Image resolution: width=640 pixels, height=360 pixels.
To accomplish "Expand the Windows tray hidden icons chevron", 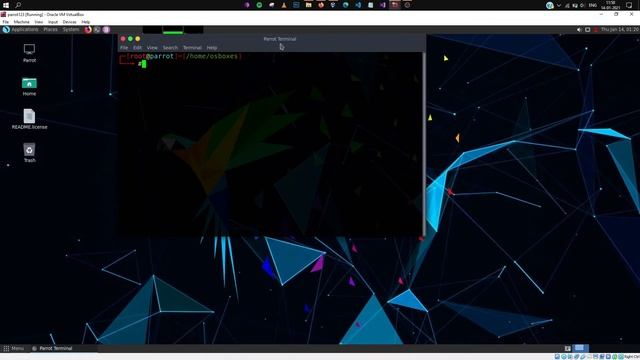I will click(x=559, y=5).
